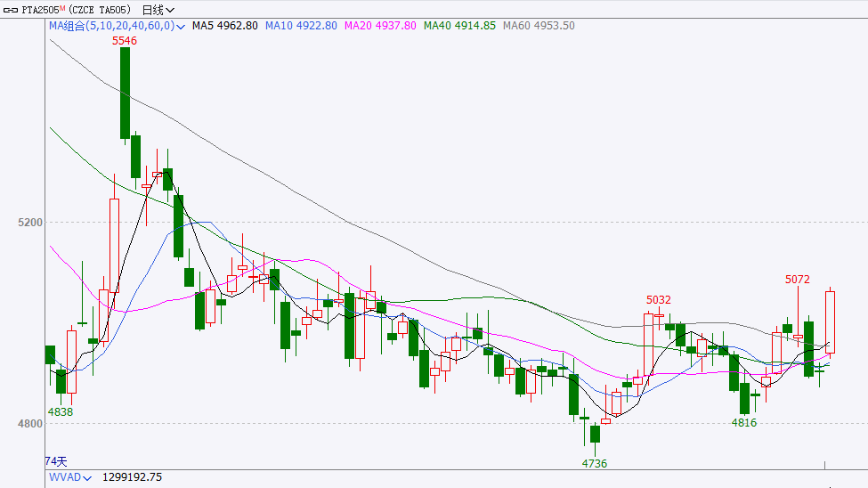Click the MA5 4962.80 legend label
Viewport: 868px width, 488px height.
pyautogui.click(x=225, y=26)
